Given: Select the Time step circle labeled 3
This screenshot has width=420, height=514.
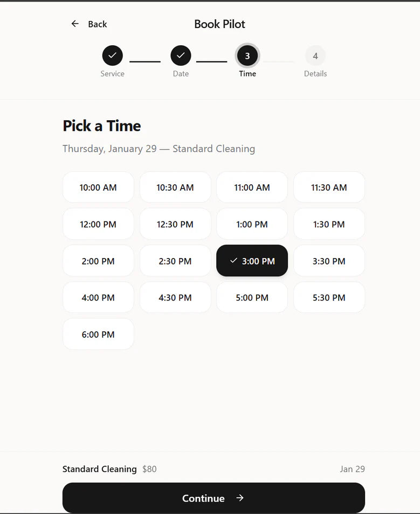Looking at the screenshot, I should [x=247, y=55].
